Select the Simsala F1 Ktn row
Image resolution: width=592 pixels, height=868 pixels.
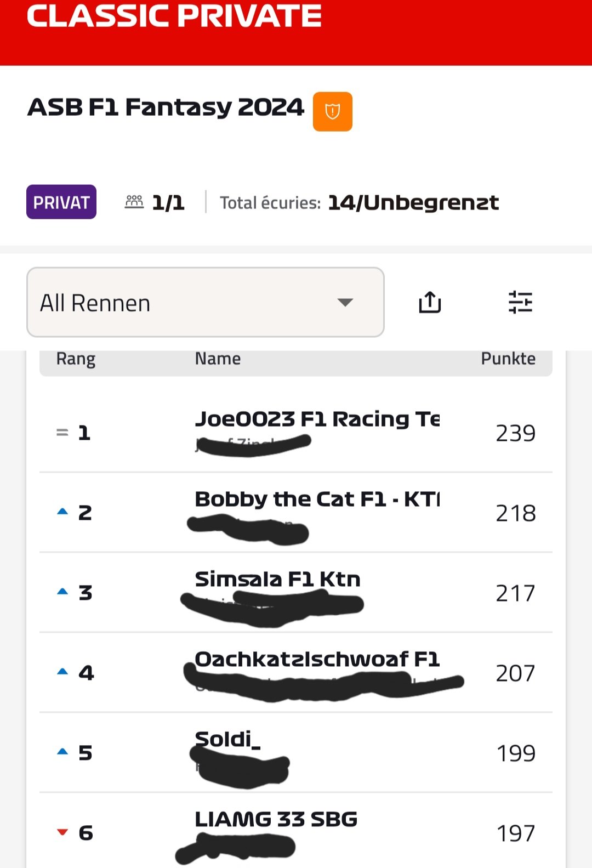[296, 593]
